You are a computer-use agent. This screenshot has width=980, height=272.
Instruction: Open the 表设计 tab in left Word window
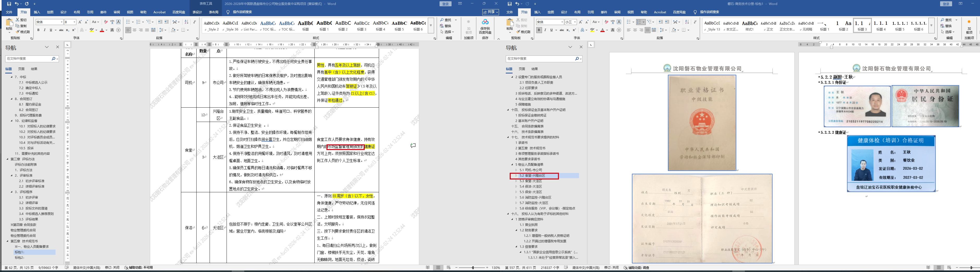(x=197, y=12)
